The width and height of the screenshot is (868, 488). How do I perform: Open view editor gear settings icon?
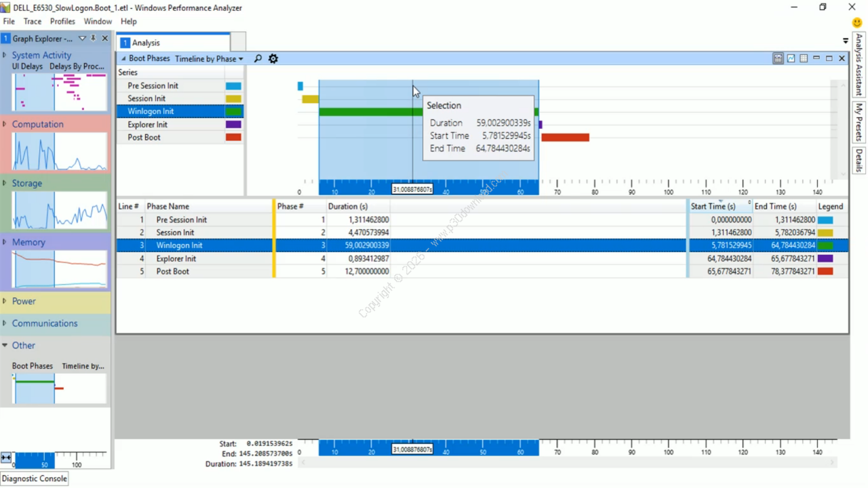[273, 59]
